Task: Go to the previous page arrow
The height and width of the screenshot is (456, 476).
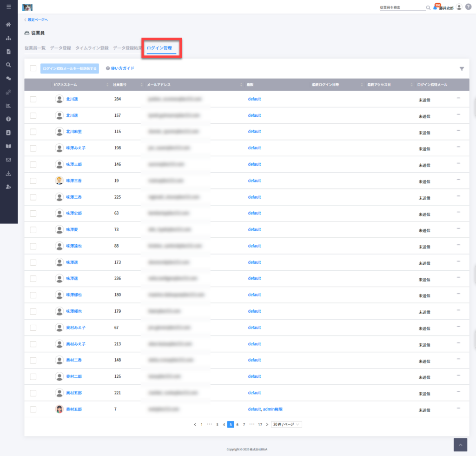Action: 195,425
